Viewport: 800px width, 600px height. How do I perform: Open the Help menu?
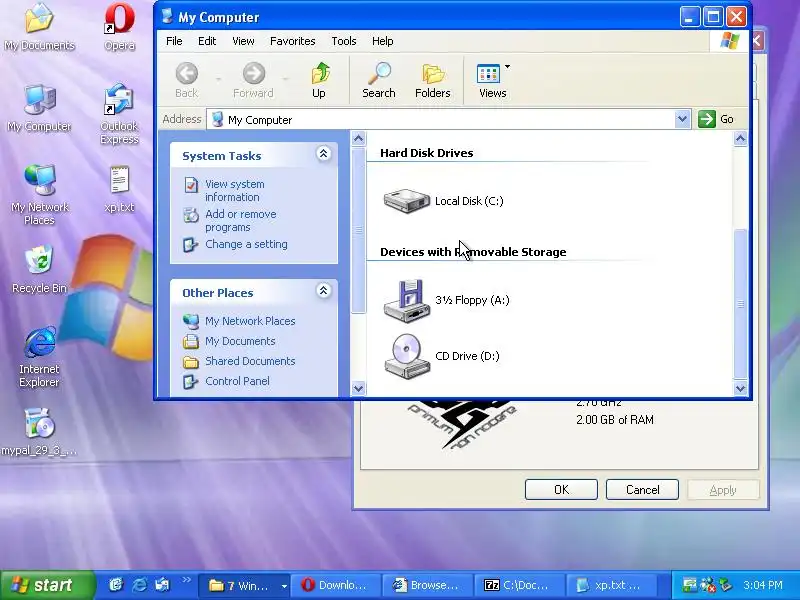[x=382, y=41]
